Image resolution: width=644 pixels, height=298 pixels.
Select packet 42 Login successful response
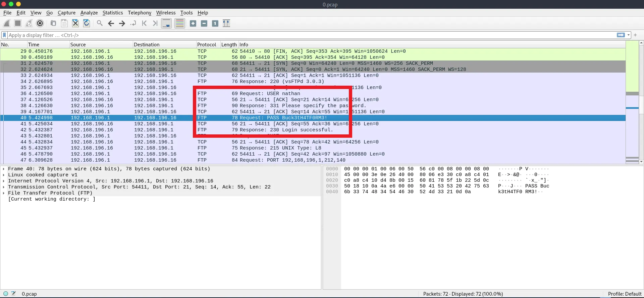click(x=313, y=130)
